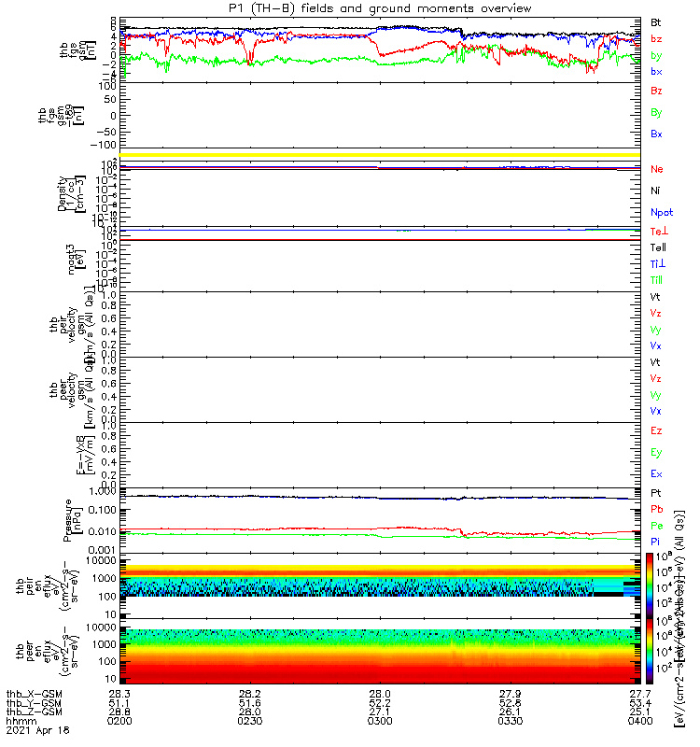Select green "Vy" legend of the peer velocity panel

pos(656,395)
